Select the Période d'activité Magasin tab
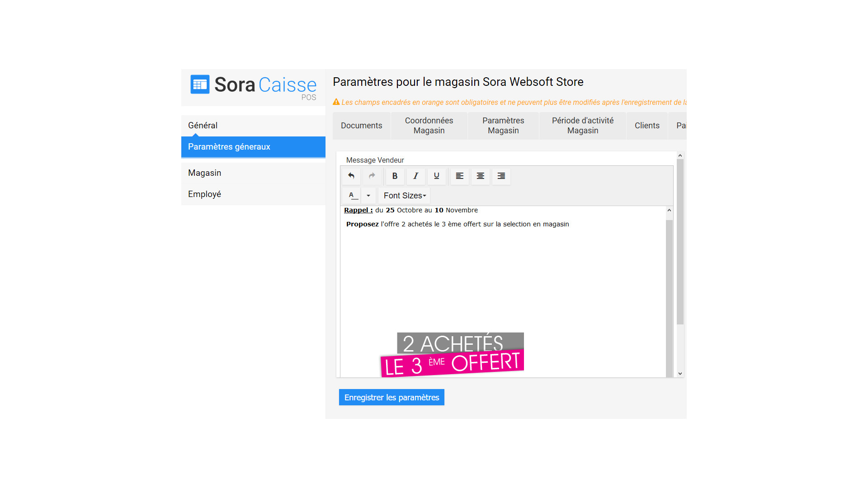The width and height of the screenshot is (868, 488). point(582,126)
